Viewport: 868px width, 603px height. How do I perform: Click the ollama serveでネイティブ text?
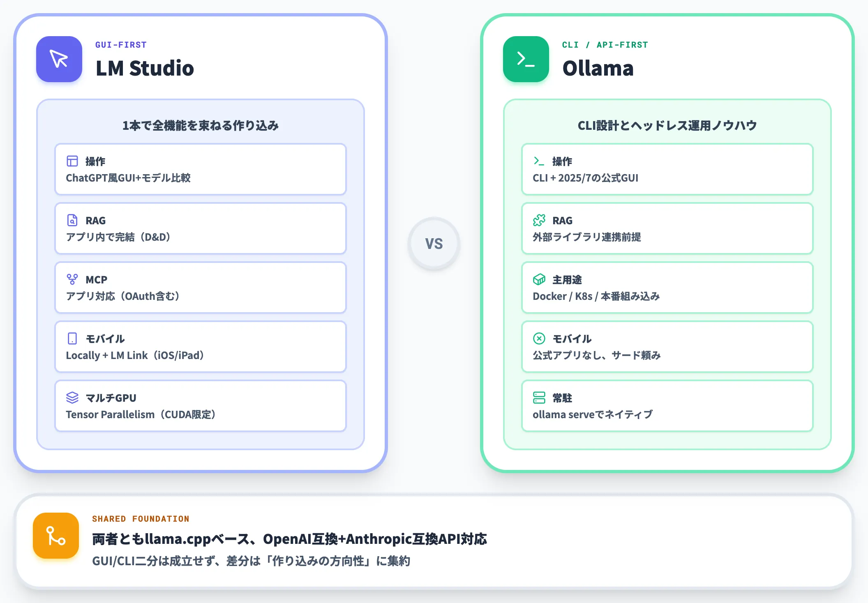click(x=593, y=414)
